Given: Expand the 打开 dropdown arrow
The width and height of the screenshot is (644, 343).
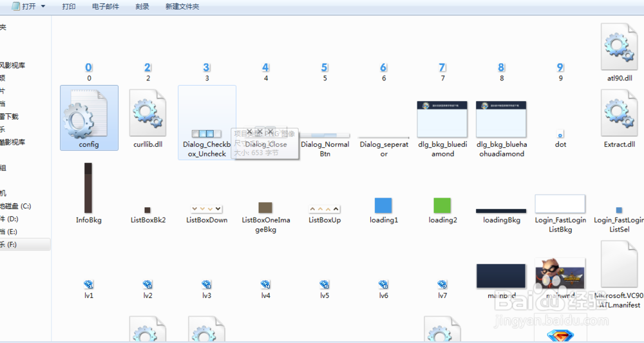Looking at the screenshot, I should pyautogui.click(x=43, y=6).
